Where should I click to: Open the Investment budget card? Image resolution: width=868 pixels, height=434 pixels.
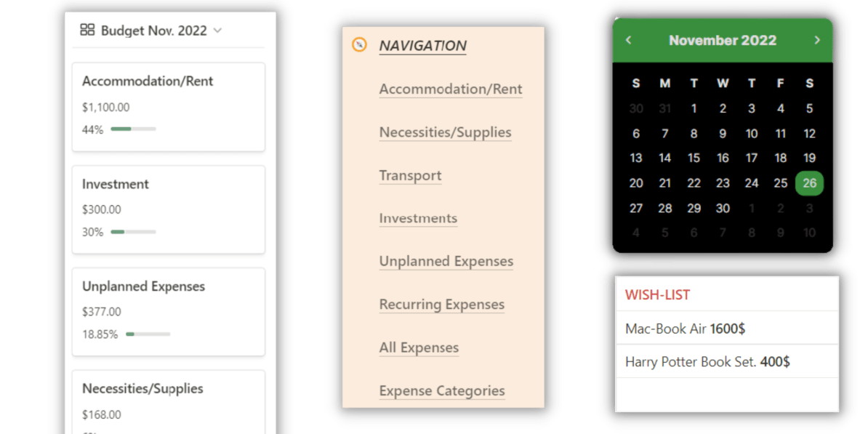(x=168, y=210)
